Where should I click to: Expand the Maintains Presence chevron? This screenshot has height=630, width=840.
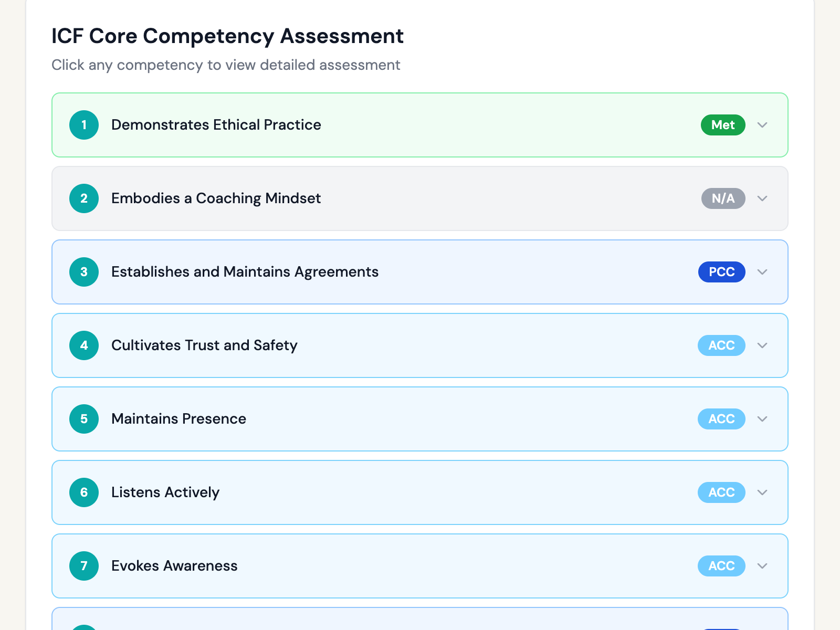tap(762, 419)
